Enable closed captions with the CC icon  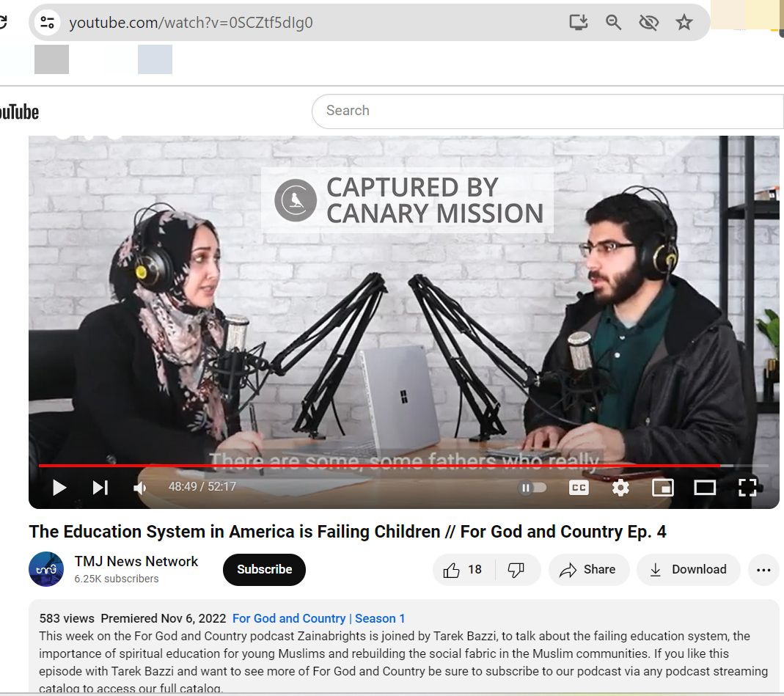(579, 487)
